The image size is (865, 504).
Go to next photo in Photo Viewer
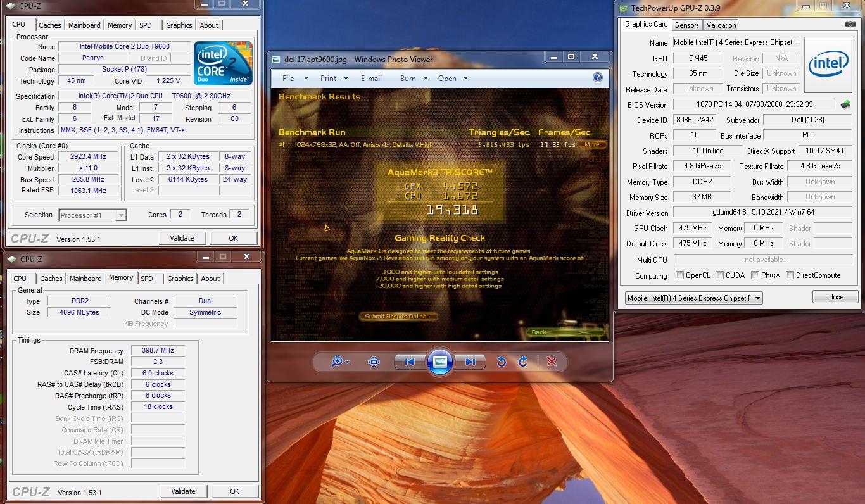click(x=470, y=362)
